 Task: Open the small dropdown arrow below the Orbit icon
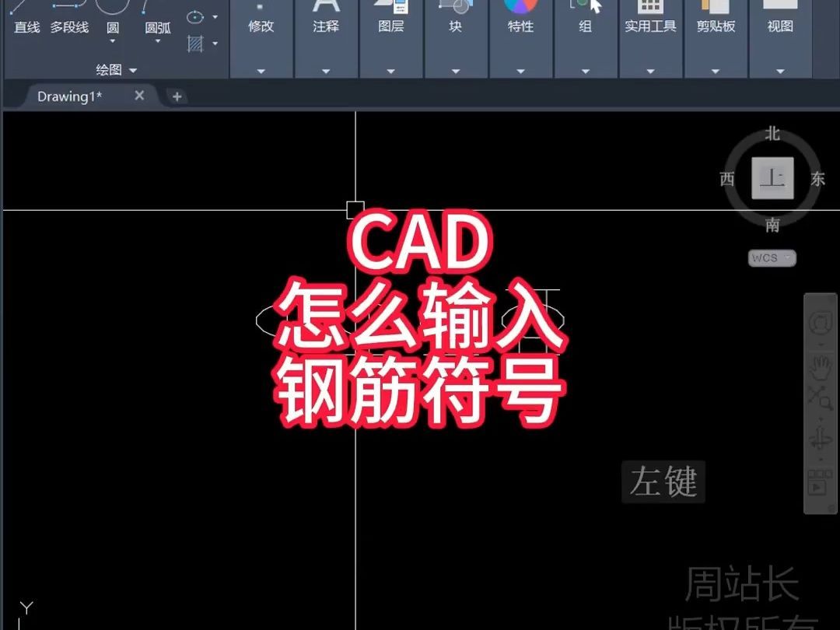click(x=821, y=460)
